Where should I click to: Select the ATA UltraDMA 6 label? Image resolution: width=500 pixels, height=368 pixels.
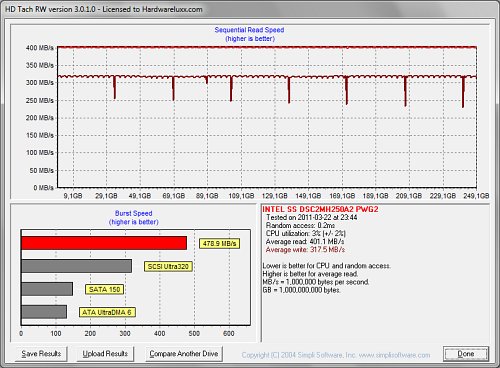click(x=107, y=312)
